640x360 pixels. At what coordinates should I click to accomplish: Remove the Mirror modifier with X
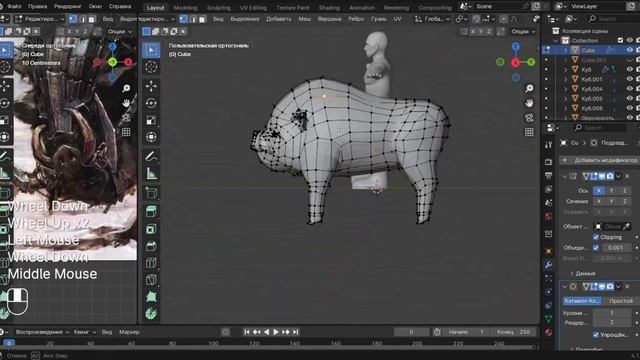click(x=627, y=176)
